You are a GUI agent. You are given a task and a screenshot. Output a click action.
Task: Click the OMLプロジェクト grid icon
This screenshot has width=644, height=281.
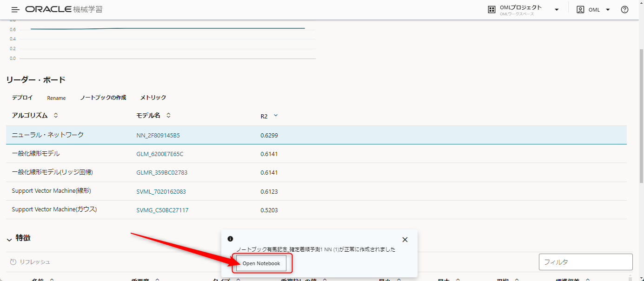pyautogui.click(x=491, y=10)
